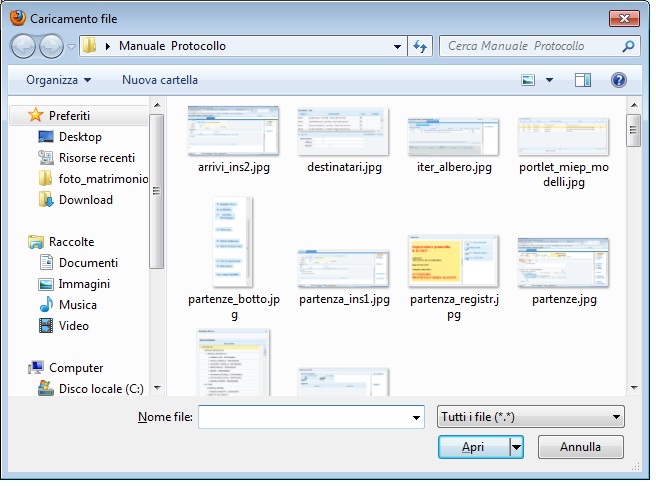Open the view options dropdown arrow
656x486 pixels.
549,80
